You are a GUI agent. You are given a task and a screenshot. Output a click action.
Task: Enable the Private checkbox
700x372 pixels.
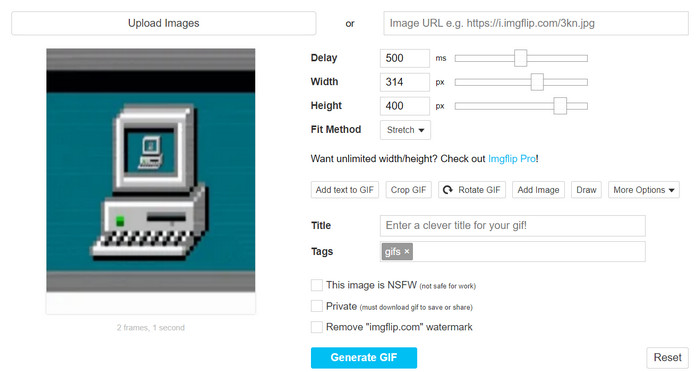317,306
